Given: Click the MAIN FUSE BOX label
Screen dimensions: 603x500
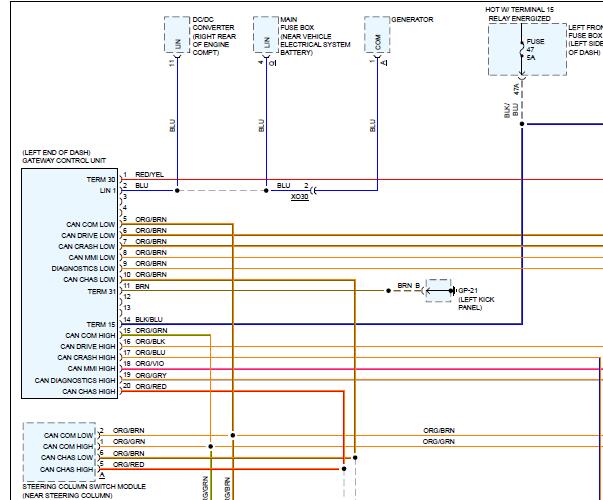Looking at the screenshot, I should point(315,36).
